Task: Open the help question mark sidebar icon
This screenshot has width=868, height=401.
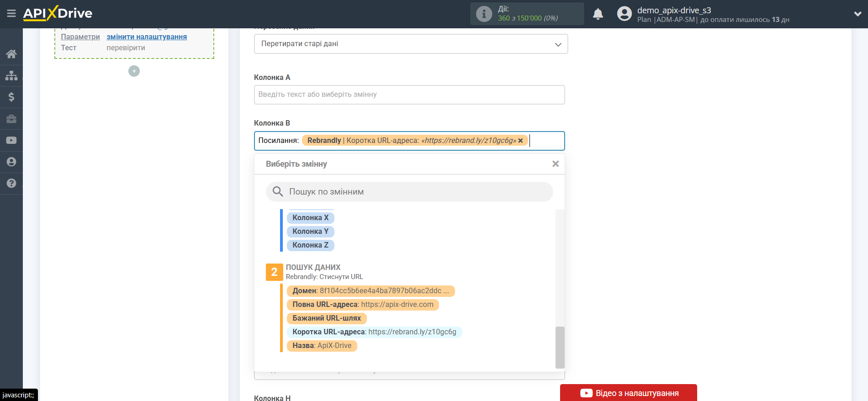Action: pyautogui.click(x=11, y=183)
